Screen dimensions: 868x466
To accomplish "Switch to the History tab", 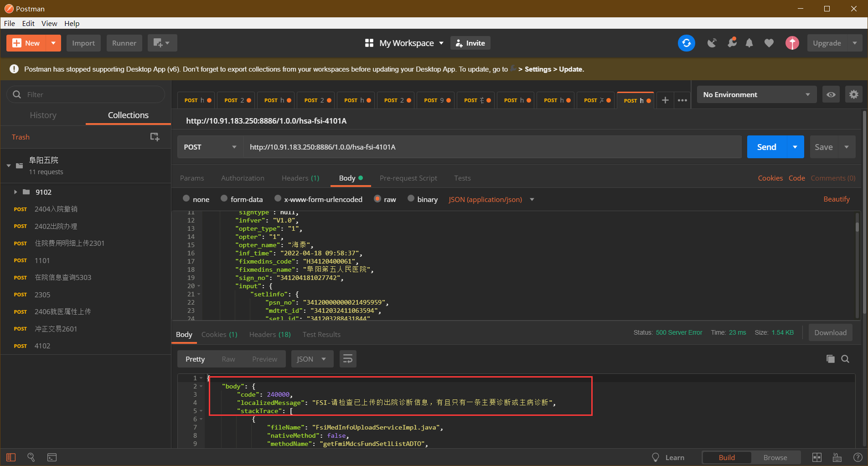I will pyautogui.click(x=43, y=115).
